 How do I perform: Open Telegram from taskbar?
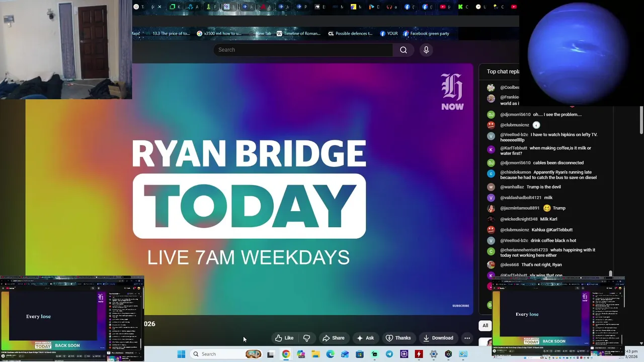coord(389,354)
